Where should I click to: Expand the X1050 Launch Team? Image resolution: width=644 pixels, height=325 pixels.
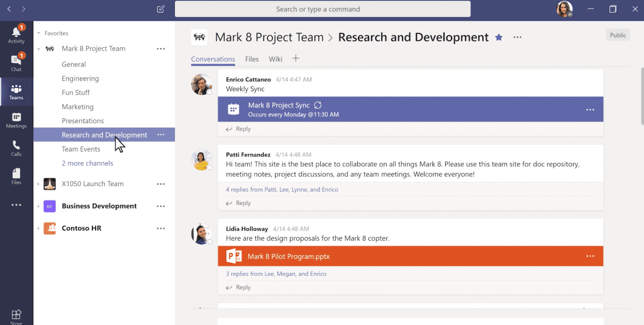pos(38,184)
